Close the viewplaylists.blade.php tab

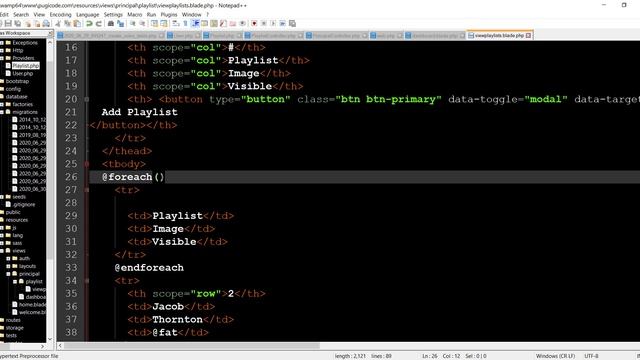tap(529, 36)
